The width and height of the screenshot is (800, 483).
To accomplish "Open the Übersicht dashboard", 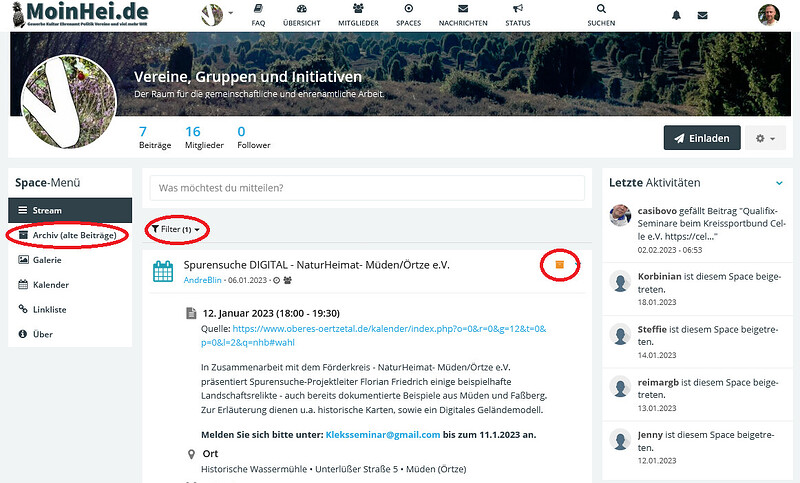I will [302, 15].
